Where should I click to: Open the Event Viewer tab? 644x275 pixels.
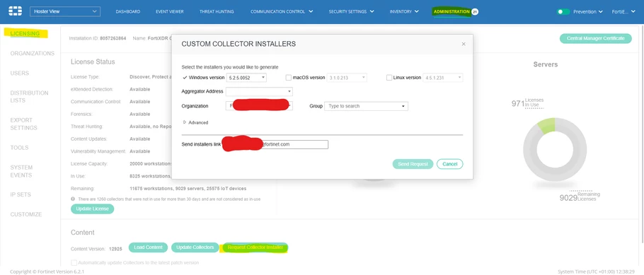[170, 11]
